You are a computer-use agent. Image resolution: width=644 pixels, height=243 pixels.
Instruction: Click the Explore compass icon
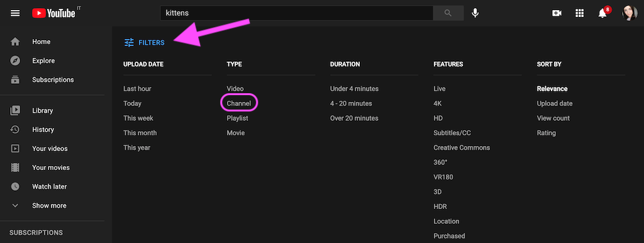point(15,61)
